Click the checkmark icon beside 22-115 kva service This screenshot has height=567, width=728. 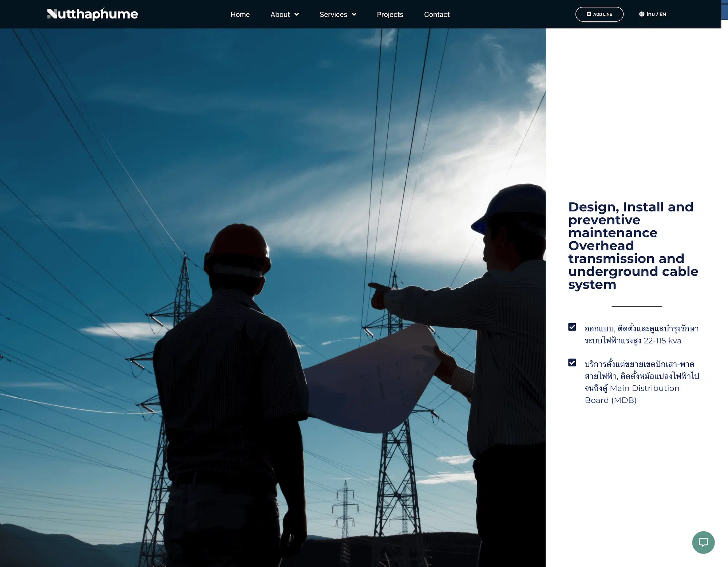click(572, 327)
